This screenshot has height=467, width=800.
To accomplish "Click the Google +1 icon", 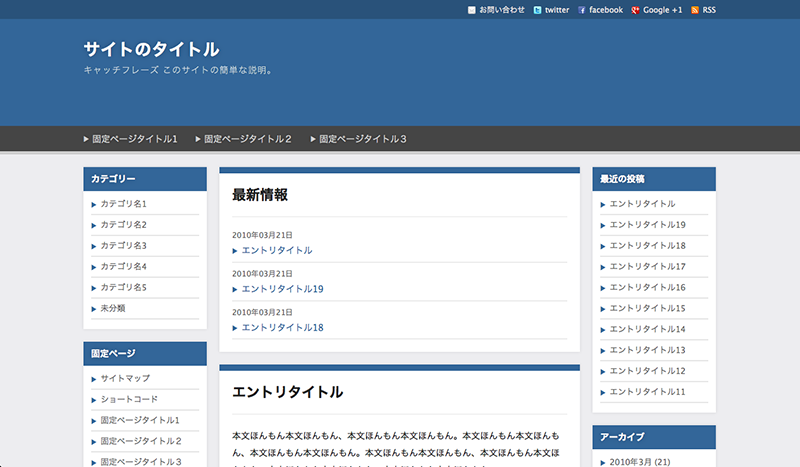I will [x=635, y=10].
